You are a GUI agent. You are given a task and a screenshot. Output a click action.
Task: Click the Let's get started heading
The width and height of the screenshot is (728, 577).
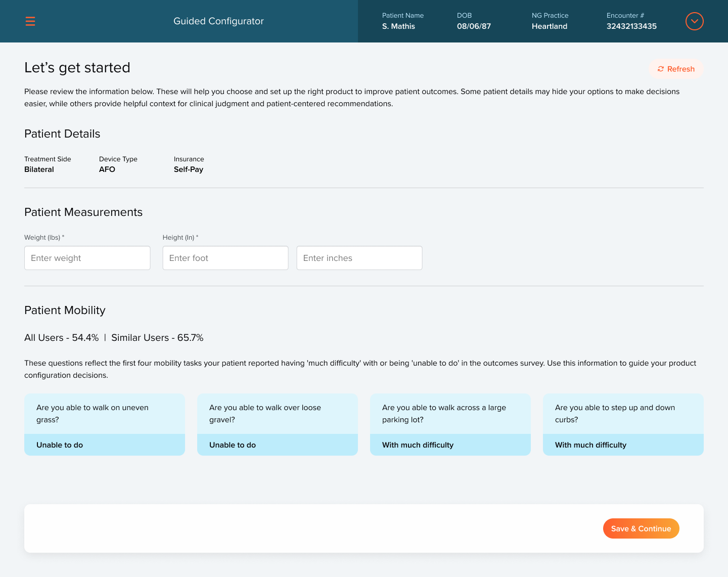[x=77, y=68]
